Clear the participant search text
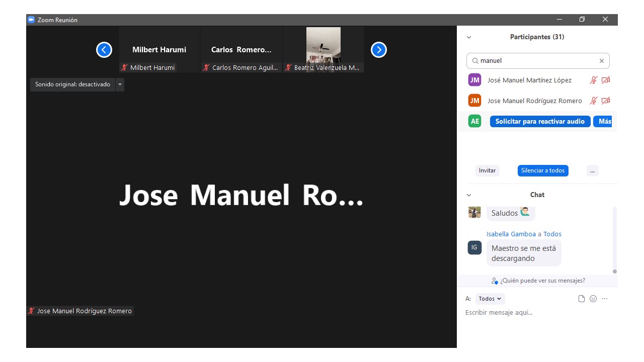The width and height of the screenshot is (644, 362). (601, 61)
